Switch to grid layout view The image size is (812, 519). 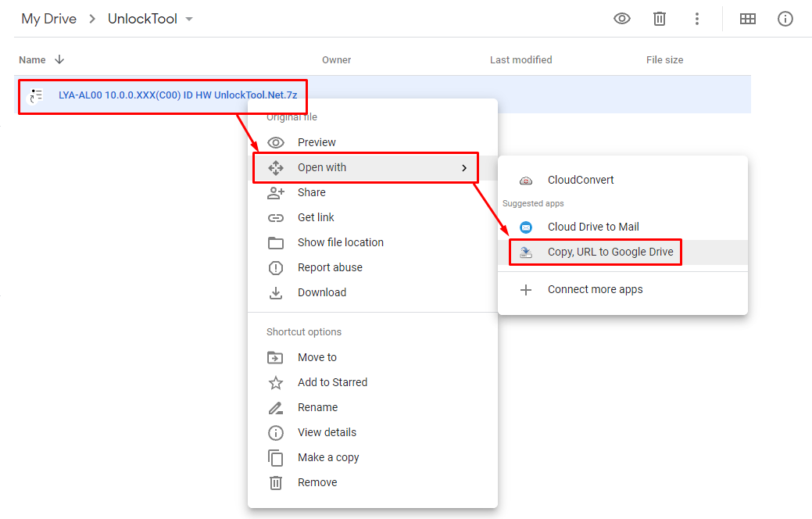(x=747, y=20)
